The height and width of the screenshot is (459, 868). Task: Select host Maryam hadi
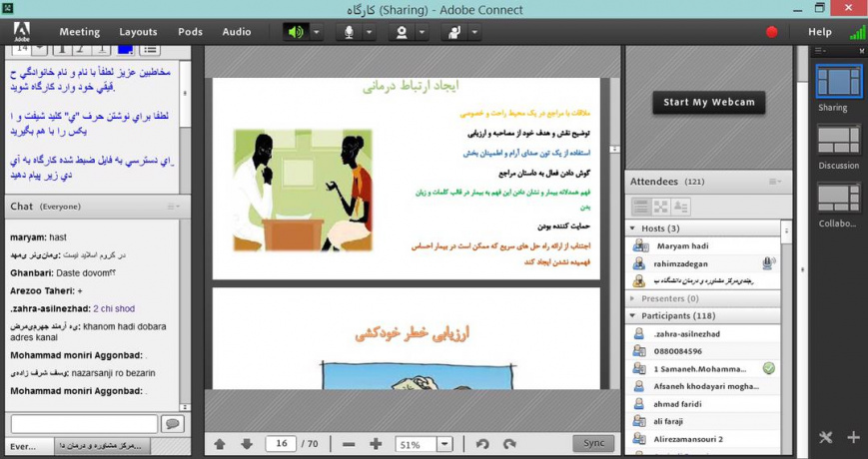pyautogui.click(x=703, y=246)
